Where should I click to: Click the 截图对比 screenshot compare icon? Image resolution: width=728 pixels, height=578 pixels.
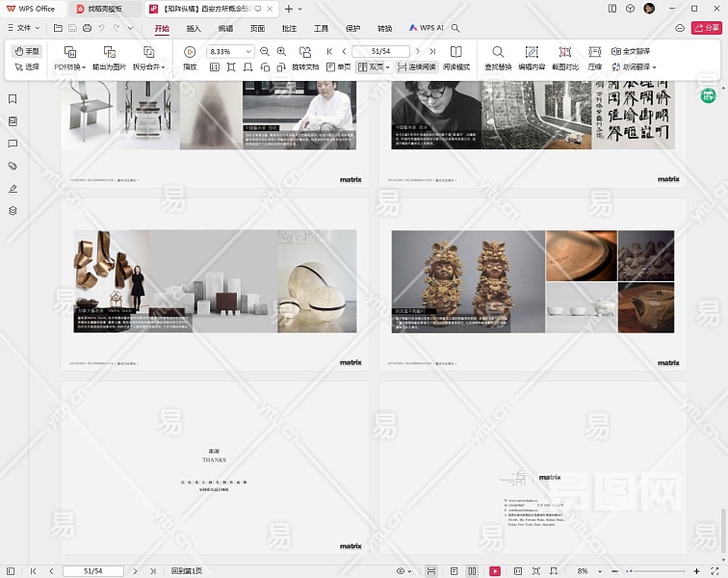563,52
